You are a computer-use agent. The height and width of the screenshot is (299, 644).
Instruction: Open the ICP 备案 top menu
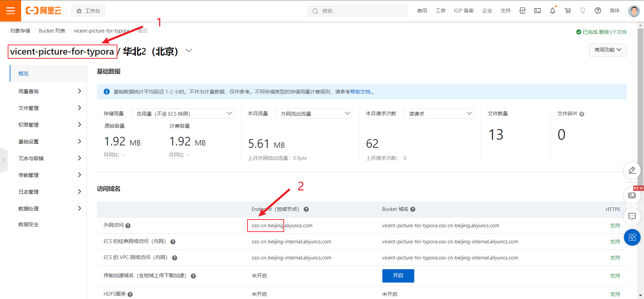tap(464, 11)
